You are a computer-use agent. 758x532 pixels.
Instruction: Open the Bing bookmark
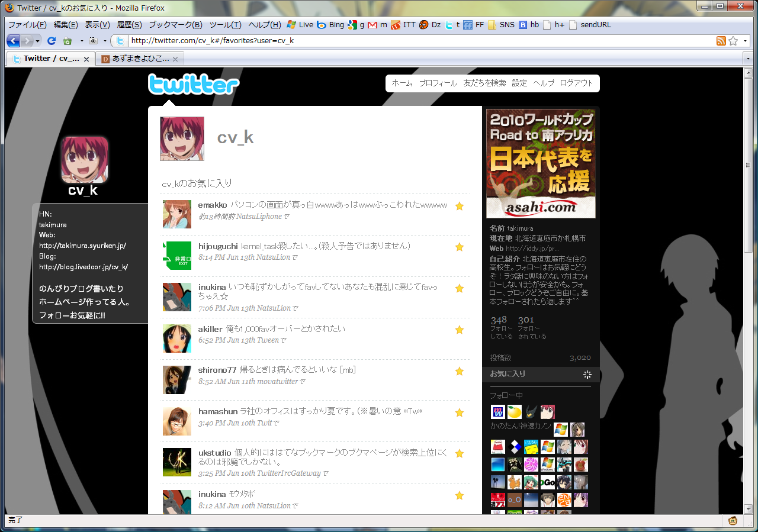click(x=330, y=25)
